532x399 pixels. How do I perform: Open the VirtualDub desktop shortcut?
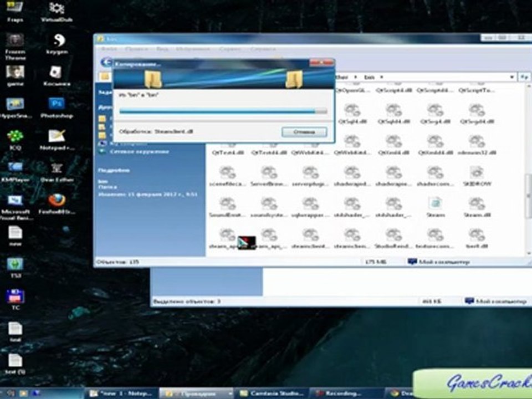[x=57, y=8]
